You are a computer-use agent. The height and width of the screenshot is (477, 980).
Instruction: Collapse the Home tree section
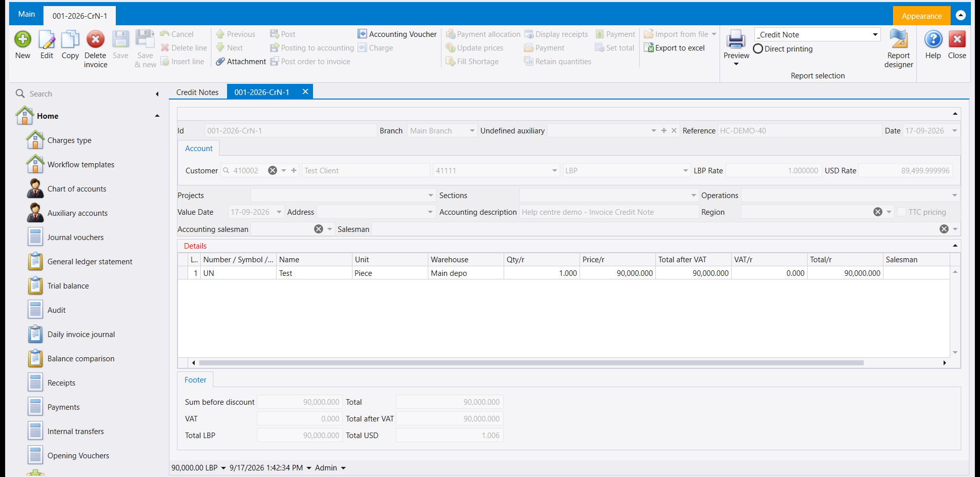pos(157,116)
